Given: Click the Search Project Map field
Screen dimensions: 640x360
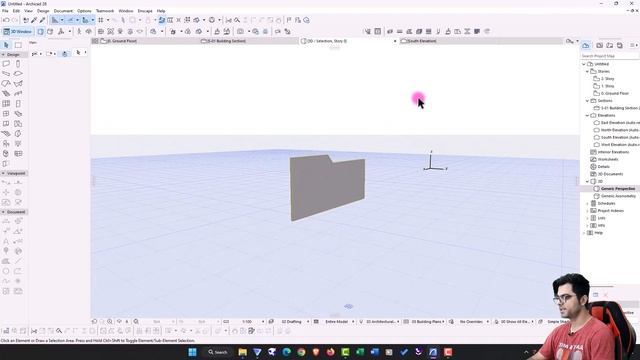Looking at the screenshot, I should coord(609,56).
